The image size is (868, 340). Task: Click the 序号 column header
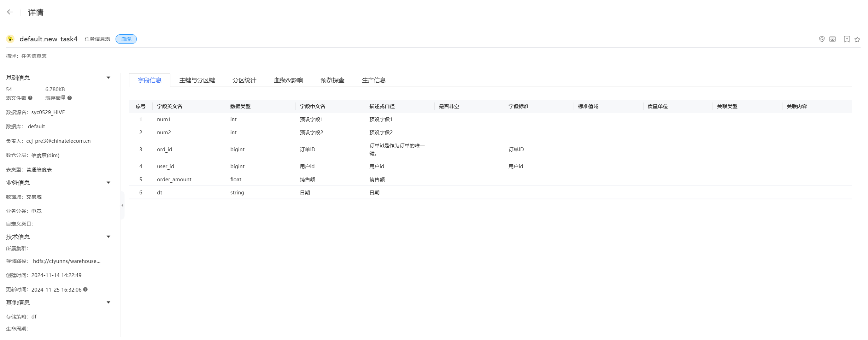140,106
